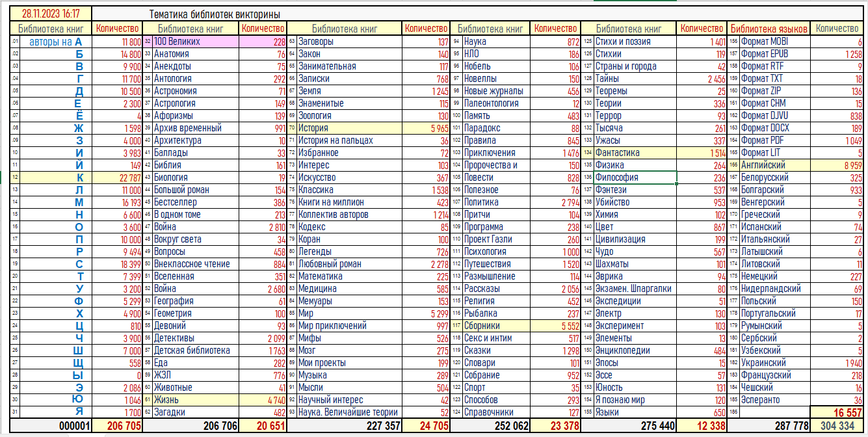Select the 'Белорусский' cell

click(x=775, y=178)
